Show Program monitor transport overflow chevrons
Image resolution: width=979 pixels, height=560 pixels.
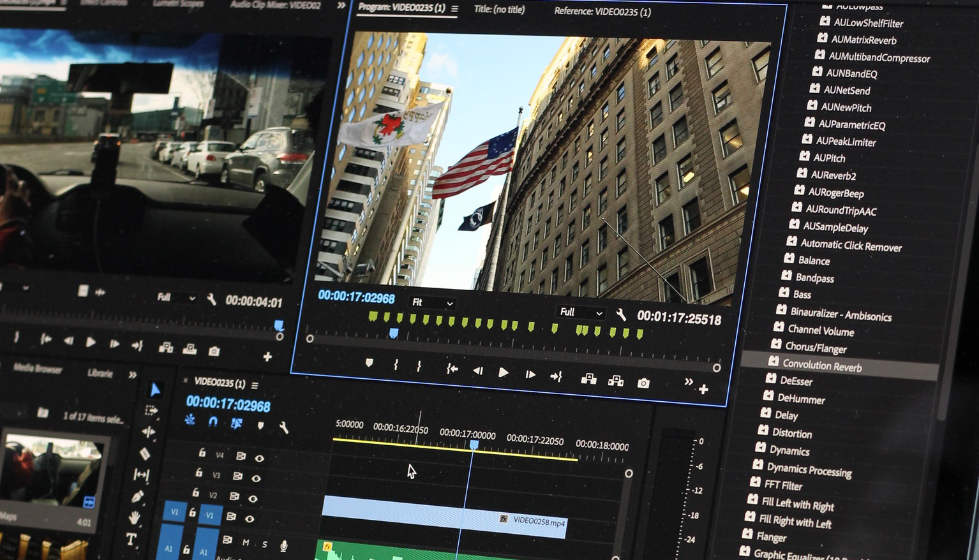[689, 381]
